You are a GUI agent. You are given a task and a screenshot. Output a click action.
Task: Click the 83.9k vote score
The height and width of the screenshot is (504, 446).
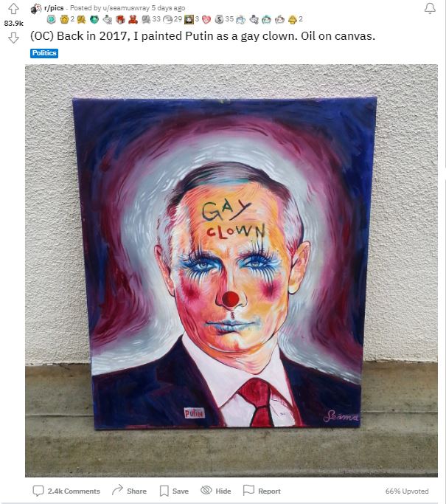[x=13, y=23]
